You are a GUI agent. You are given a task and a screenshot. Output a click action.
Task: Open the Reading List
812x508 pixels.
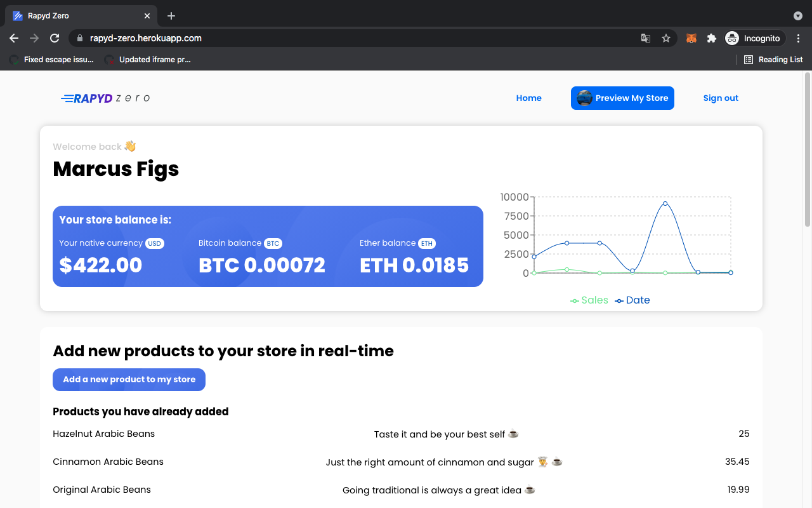(773, 60)
